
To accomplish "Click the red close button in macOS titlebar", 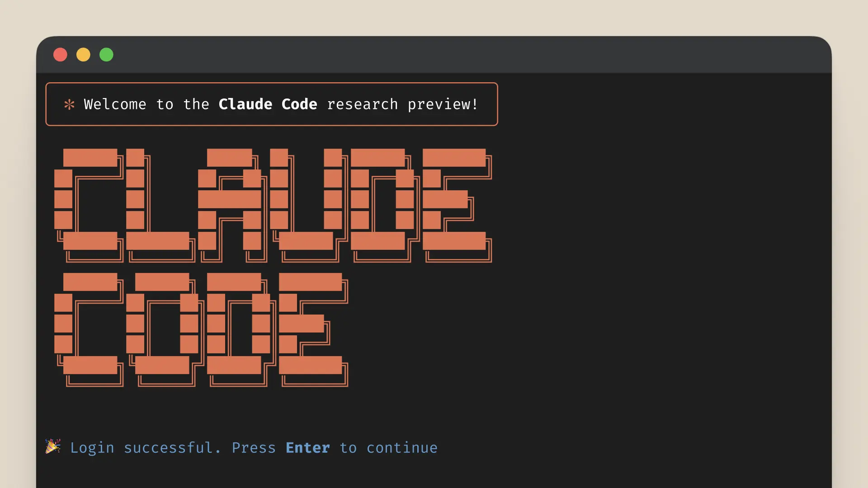I will [60, 55].
